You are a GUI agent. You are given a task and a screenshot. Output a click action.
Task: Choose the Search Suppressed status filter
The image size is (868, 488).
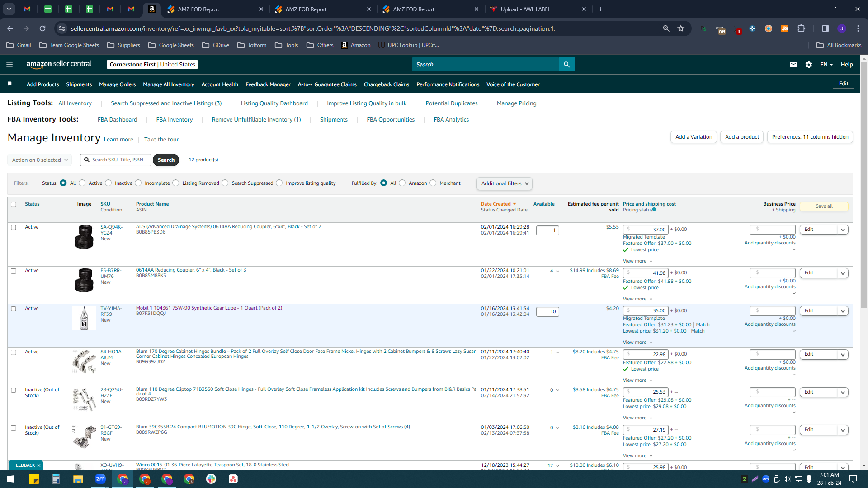[x=225, y=183]
